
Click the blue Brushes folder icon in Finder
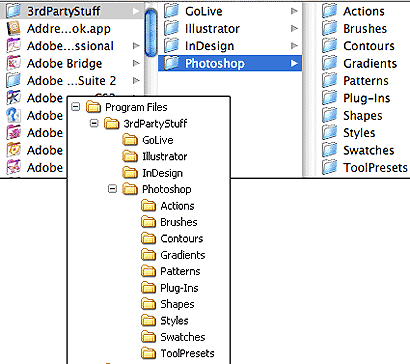[330, 28]
